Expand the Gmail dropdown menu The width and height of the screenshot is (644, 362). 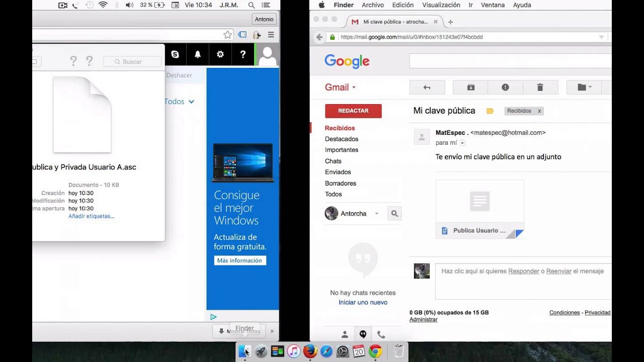pyautogui.click(x=341, y=87)
